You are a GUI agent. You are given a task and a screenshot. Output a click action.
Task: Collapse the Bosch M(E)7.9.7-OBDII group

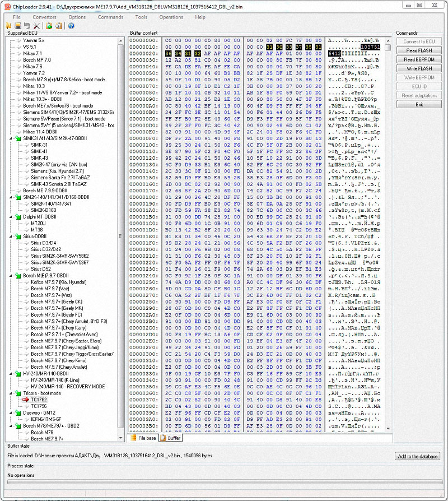click(x=11, y=275)
